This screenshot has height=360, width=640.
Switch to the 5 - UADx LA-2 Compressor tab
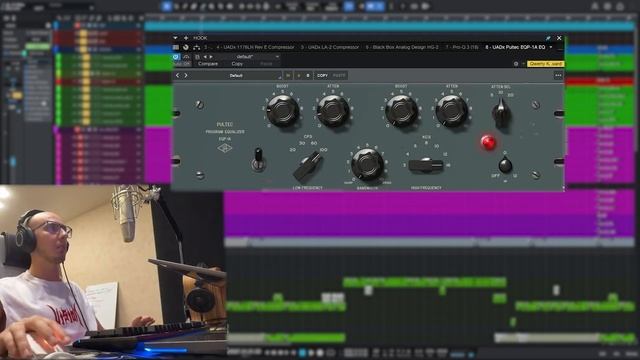pyautogui.click(x=330, y=47)
